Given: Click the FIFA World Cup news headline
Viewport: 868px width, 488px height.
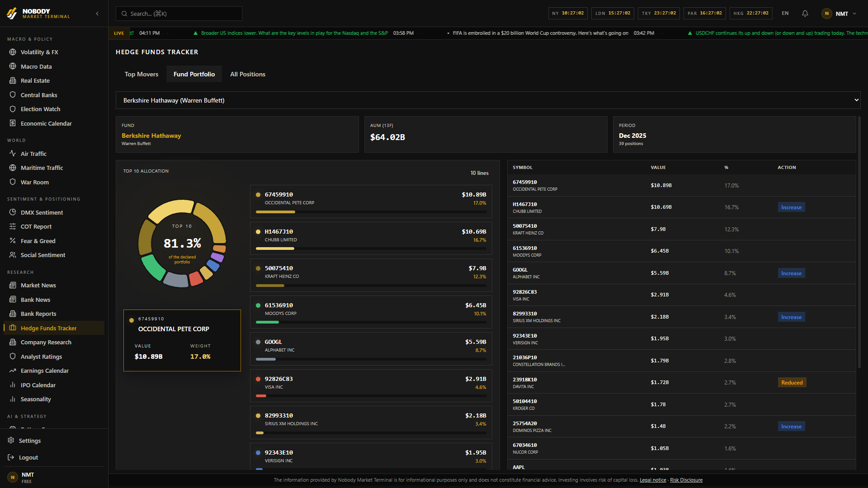Looking at the screenshot, I should tap(541, 33).
